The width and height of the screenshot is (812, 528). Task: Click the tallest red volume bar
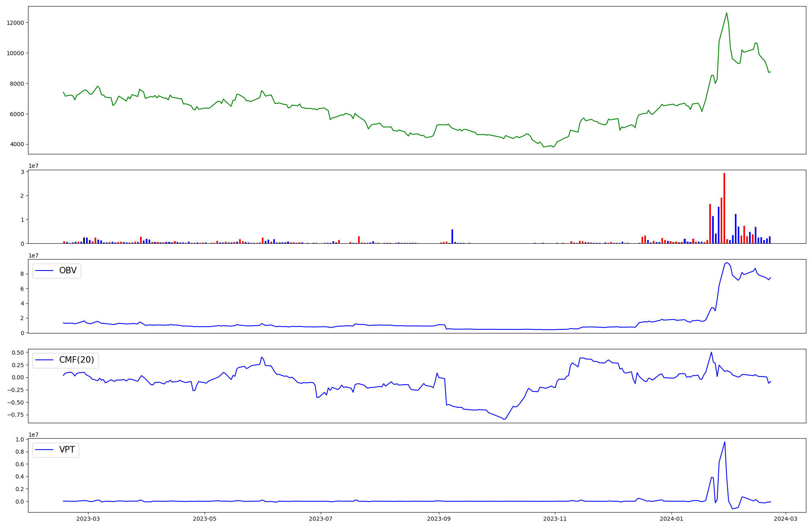coord(724,207)
